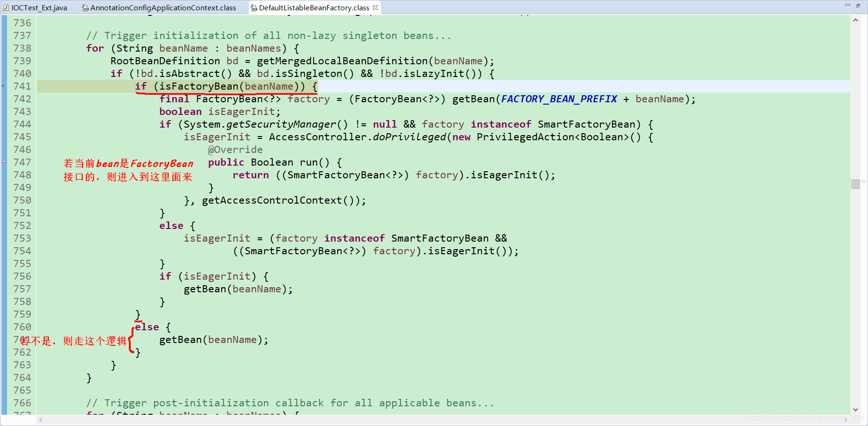Click RootBeanDefinition type on line 739
The height and width of the screenshot is (426, 868).
pyautogui.click(x=165, y=61)
